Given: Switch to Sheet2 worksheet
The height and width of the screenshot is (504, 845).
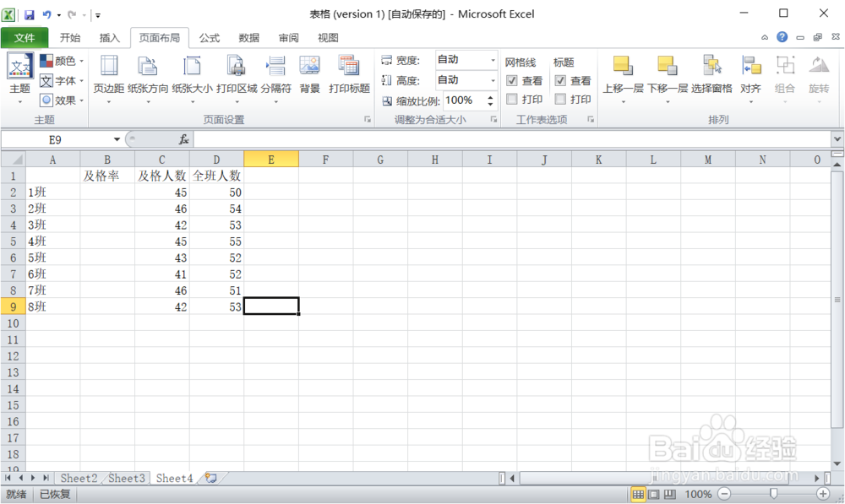Looking at the screenshot, I should 79,478.
